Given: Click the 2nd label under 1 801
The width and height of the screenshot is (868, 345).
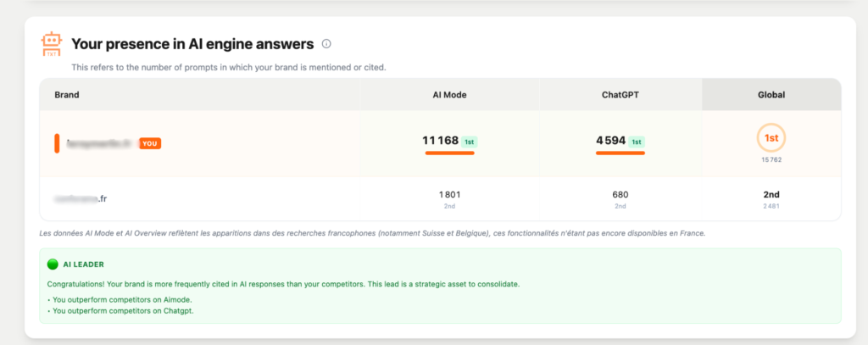Looking at the screenshot, I should [449, 206].
